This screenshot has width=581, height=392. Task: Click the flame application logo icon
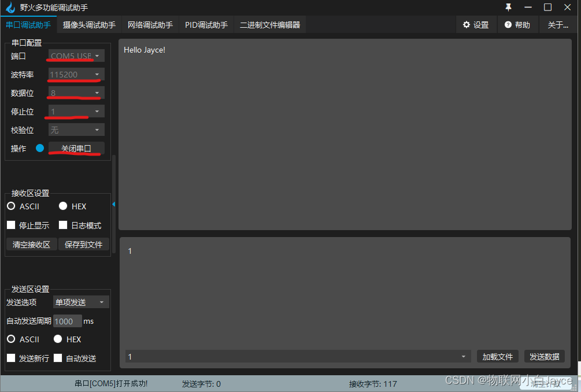coord(10,7)
